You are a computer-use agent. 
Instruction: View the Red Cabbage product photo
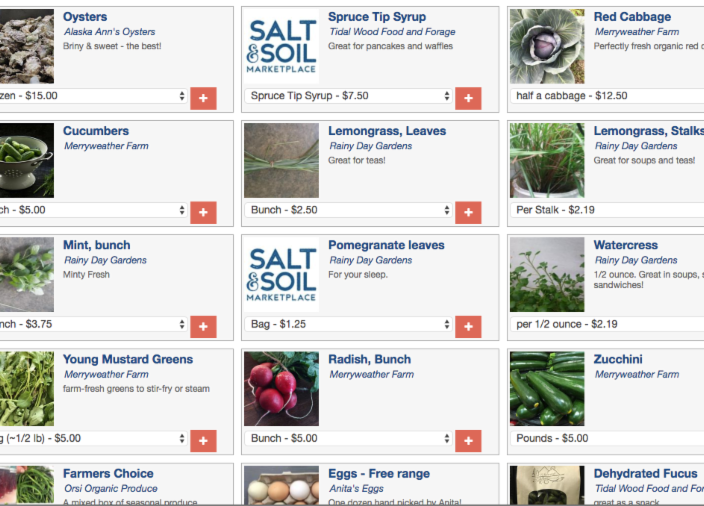(547, 47)
